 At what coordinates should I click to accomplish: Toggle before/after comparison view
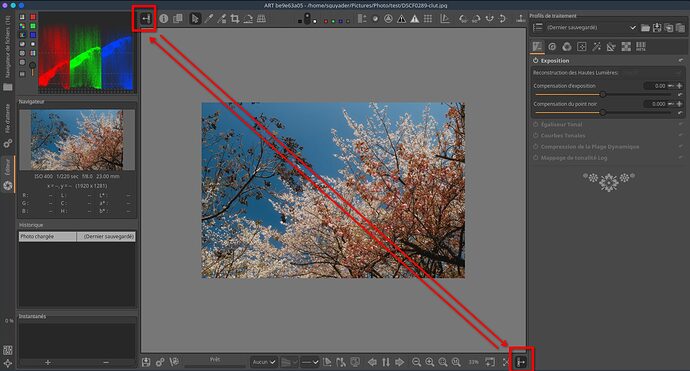tap(178, 19)
